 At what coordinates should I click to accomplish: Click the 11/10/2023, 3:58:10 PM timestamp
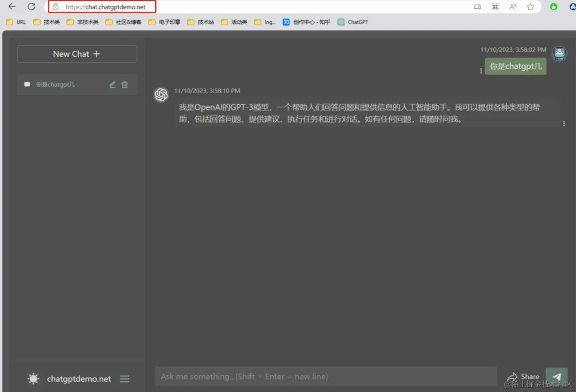207,91
